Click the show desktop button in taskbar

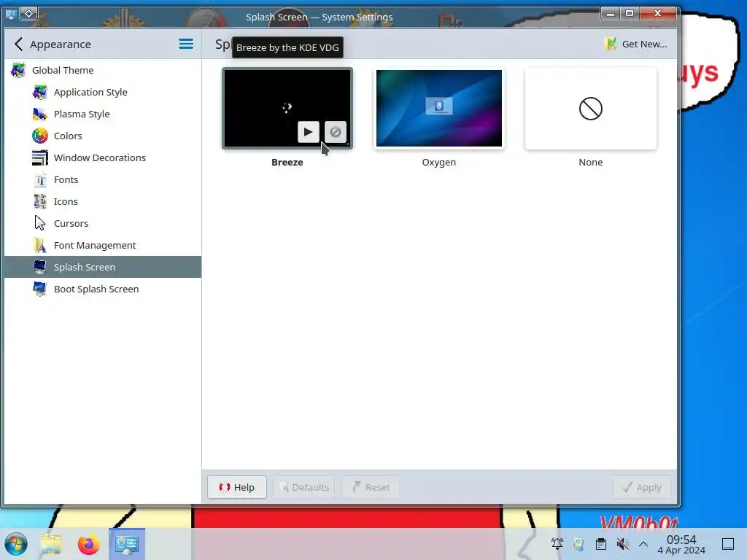point(728,544)
